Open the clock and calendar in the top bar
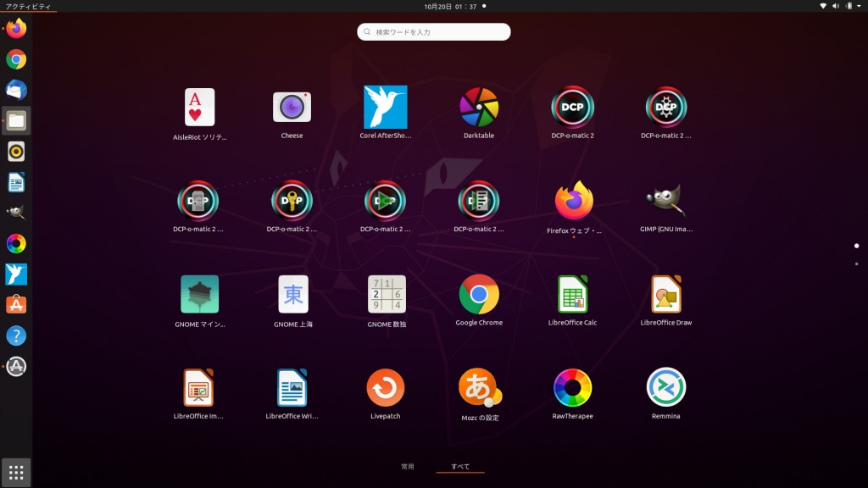This screenshot has width=868, height=488. [x=451, y=6]
